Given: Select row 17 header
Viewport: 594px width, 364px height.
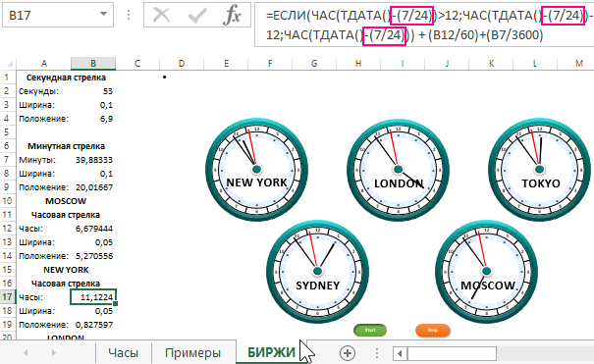Looking at the screenshot, I should 7,297.
